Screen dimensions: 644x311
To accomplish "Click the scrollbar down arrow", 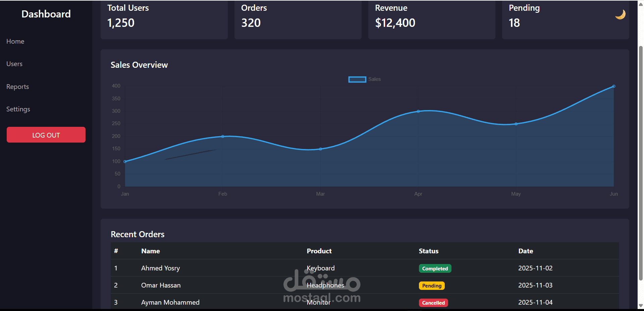I will coord(641,306).
